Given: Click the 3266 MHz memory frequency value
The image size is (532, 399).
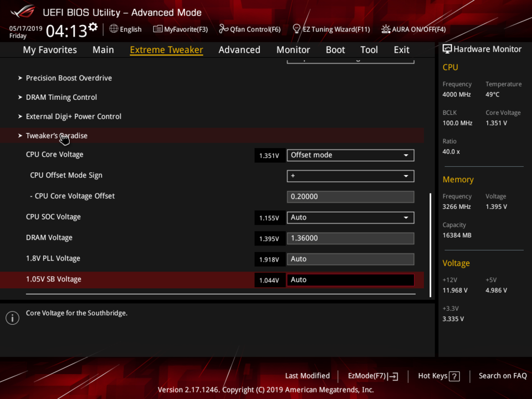Looking at the screenshot, I should pyautogui.click(x=457, y=207).
